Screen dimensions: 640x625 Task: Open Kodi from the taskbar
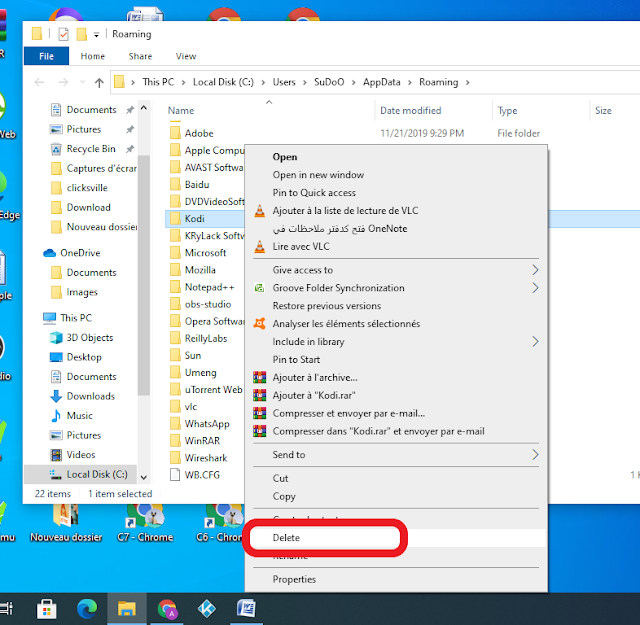pos(207,609)
